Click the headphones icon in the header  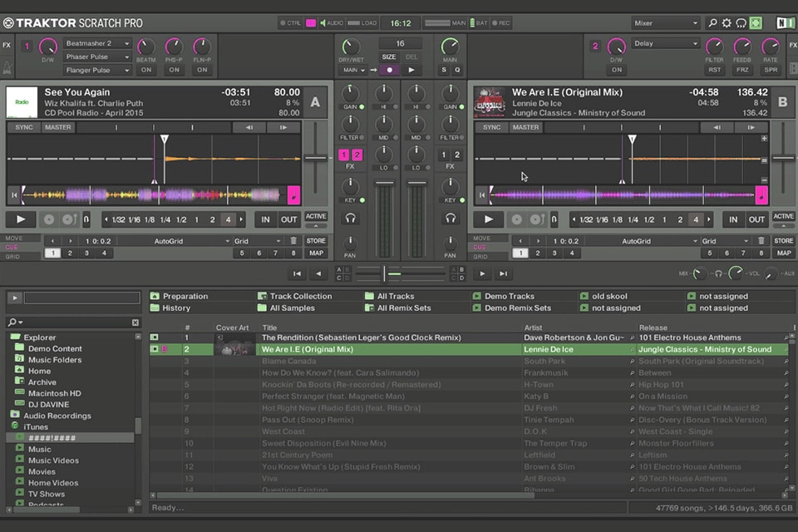741,23
